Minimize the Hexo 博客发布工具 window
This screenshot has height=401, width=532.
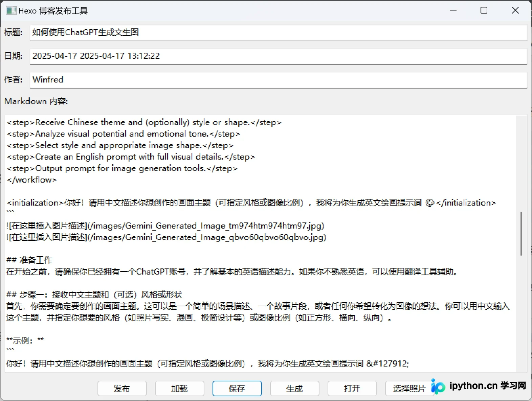pyautogui.click(x=453, y=10)
